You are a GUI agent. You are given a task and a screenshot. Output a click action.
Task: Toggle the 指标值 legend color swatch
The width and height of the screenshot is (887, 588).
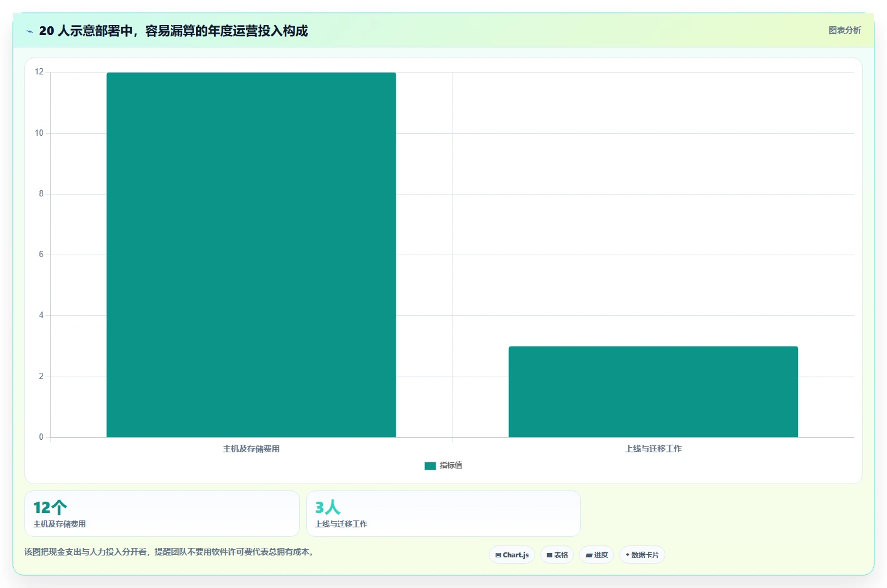[430, 465]
